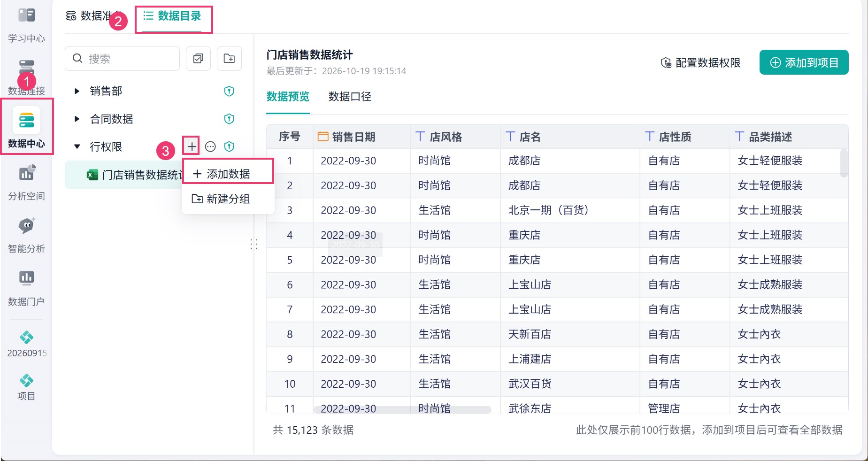The width and height of the screenshot is (868, 461).
Task: Click the text type icon in 品类描述 header
Action: [739, 137]
